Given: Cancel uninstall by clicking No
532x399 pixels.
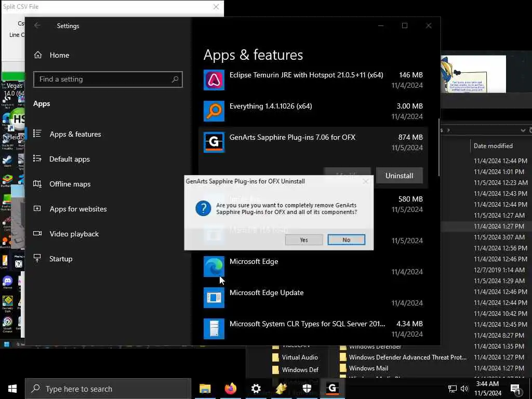Looking at the screenshot, I should (x=346, y=240).
